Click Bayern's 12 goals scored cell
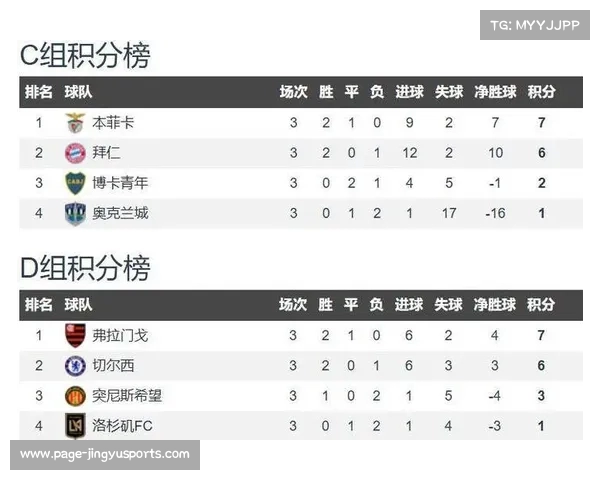This screenshot has height=480, width=600. click(x=409, y=153)
